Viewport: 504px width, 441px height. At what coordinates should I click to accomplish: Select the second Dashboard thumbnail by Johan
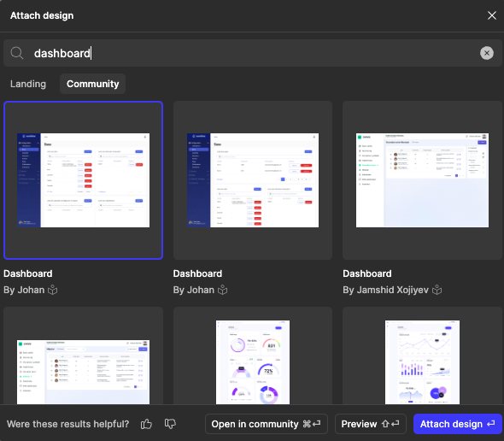[x=253, y=180]
